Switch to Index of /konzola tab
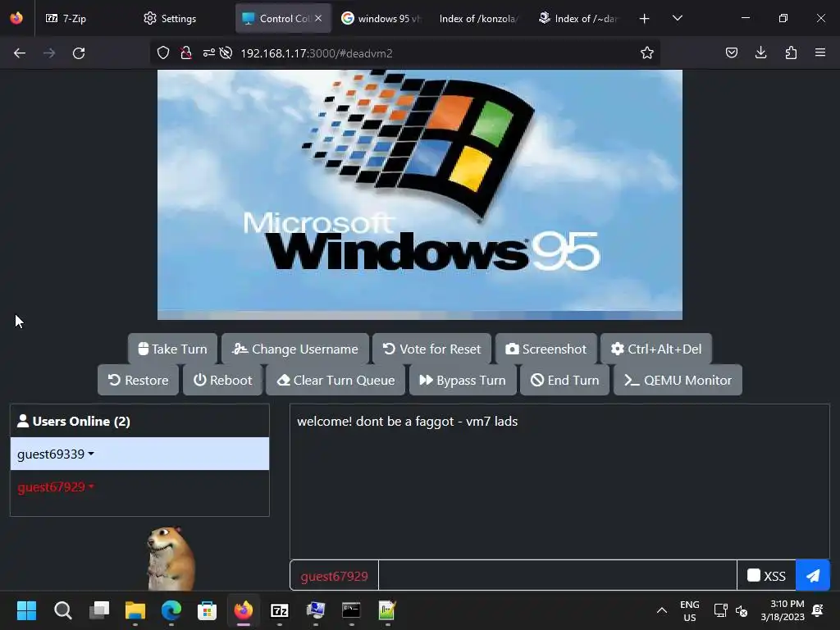Screen dimensions: 840x630 pos(478,18)
